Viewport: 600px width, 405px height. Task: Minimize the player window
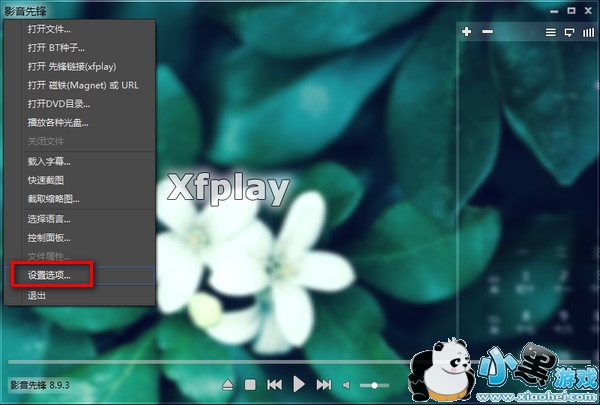(554, 12)
